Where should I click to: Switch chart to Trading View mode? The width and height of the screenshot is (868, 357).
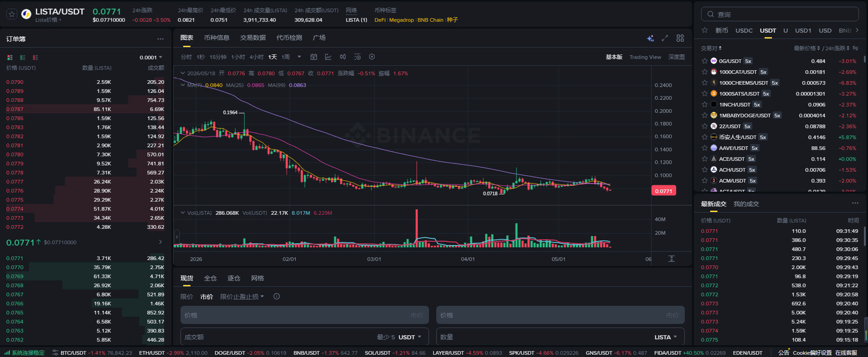coord(645,57)
